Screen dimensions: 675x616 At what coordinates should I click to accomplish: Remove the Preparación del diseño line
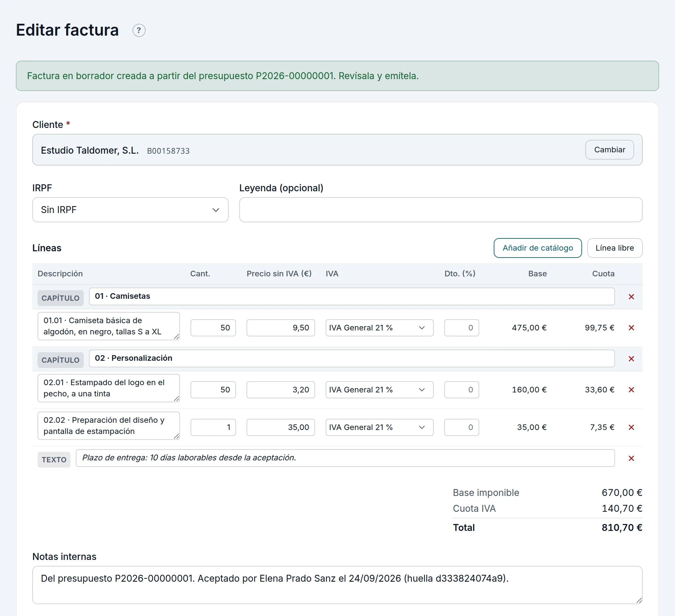coord(631,427)
